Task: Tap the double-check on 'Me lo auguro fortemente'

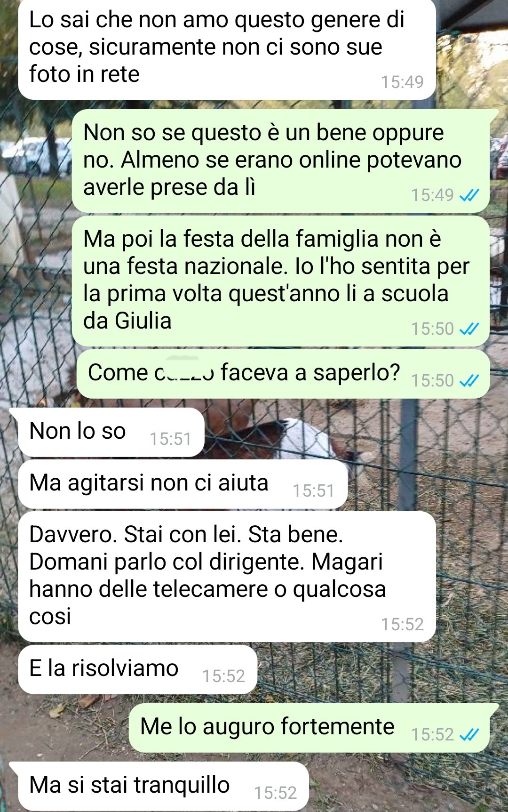Action: point(469,734)
